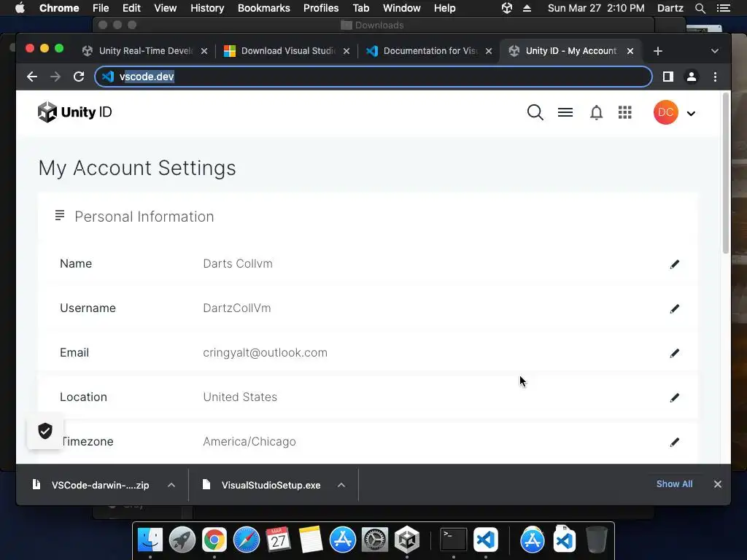
Task: Close the Documentation for Visual Studio tab
Action: [x=488, y=51]
